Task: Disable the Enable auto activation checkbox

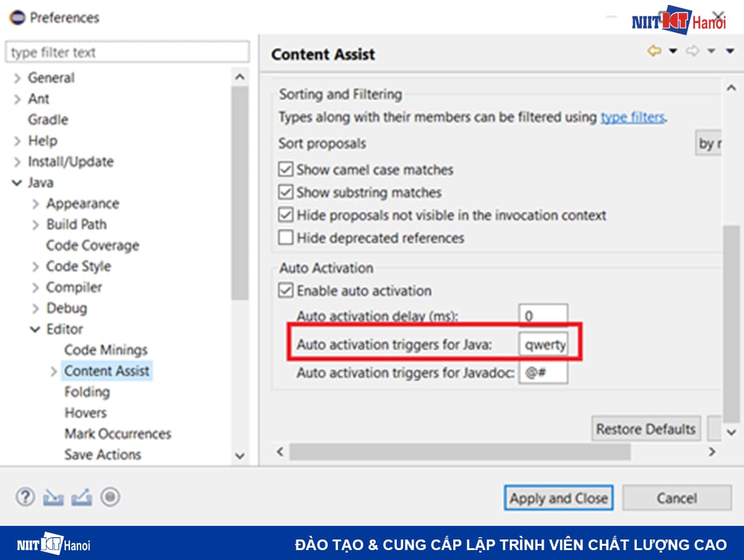Action: [x=285, y=290]
